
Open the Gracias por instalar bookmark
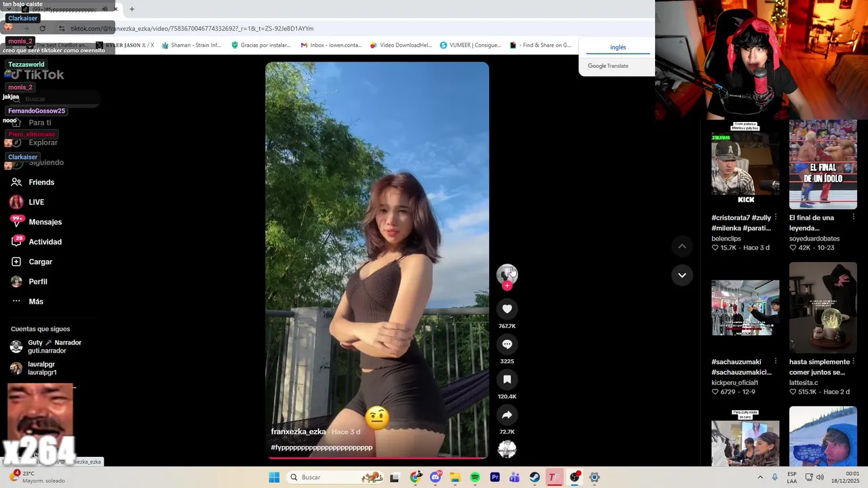261,45
